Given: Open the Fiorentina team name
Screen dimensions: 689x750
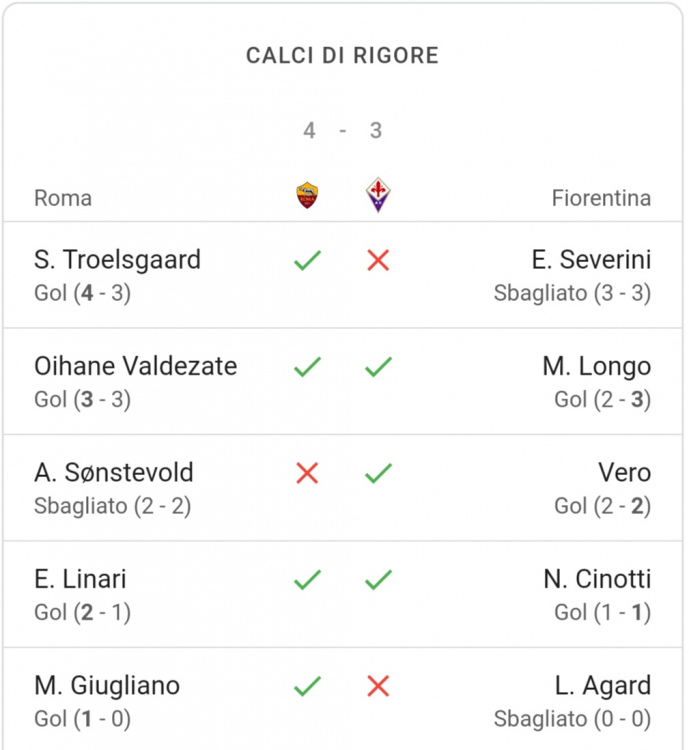Looking at the screenshot, I should (601, 198).
